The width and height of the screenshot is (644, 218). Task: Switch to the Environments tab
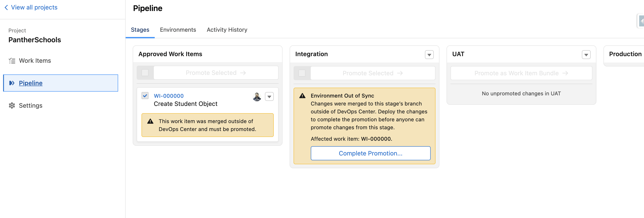point(178,30)
